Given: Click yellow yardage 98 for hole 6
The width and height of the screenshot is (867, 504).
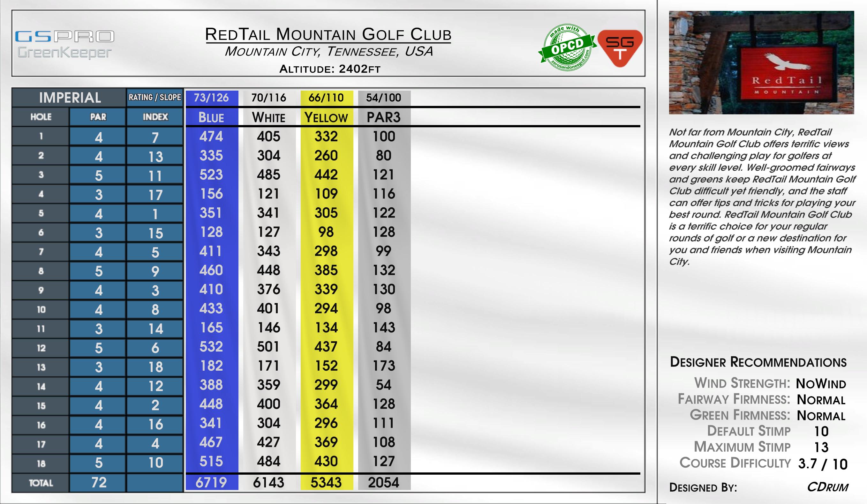Looking at the screenshot, I should pyautogui.click(x=326, y=232).
